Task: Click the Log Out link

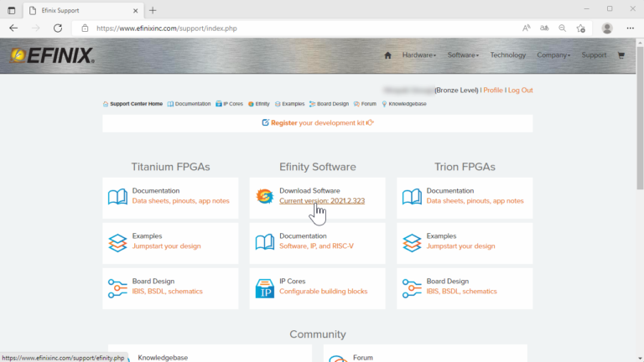Action: pos(520,90)
